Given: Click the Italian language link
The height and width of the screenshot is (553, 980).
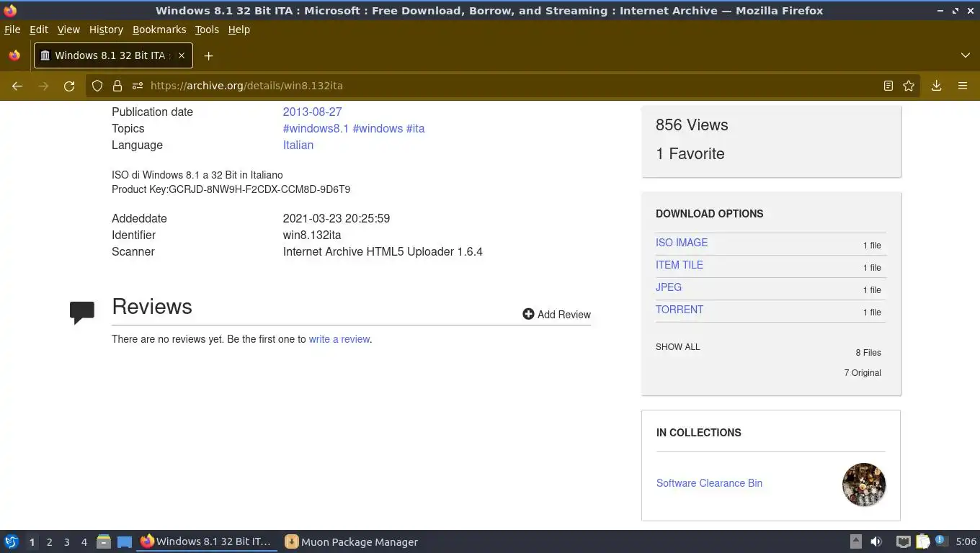Looking at the screenshot, I should (x=298, y=145).
